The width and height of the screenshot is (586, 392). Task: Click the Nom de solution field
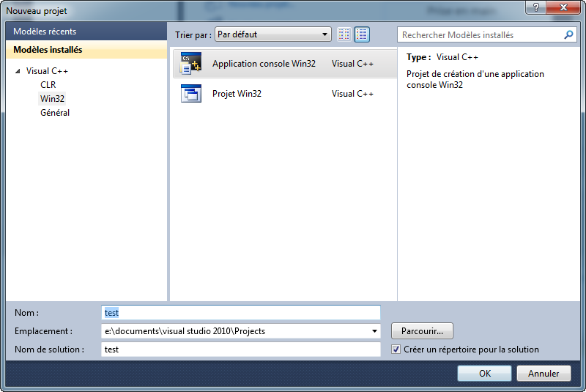(241, 350)
